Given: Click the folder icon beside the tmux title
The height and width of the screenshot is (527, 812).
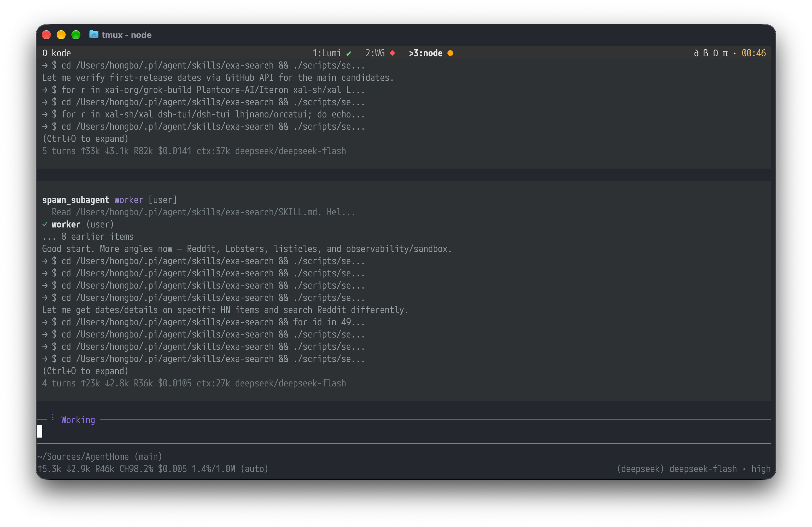Looking at the screenshot, I should coord(94,35).
